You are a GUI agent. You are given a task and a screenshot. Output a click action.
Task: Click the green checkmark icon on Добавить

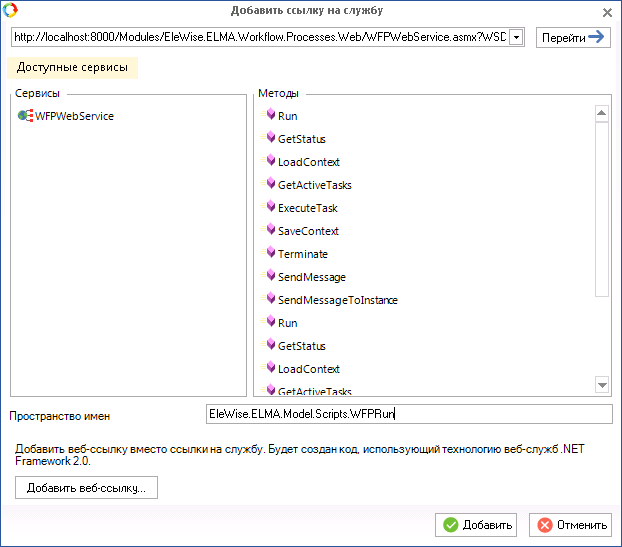point(451,525)
